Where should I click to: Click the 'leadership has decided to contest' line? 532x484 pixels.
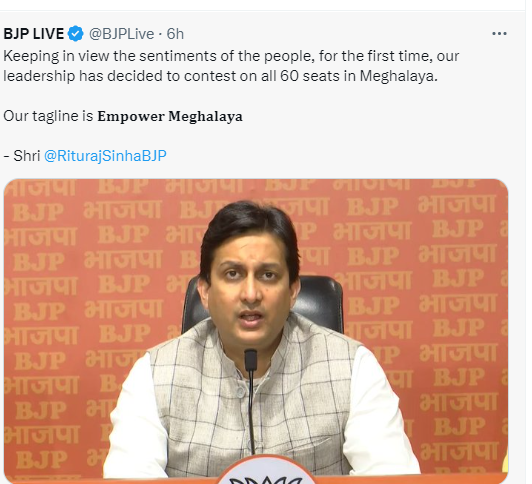point(221,76)
